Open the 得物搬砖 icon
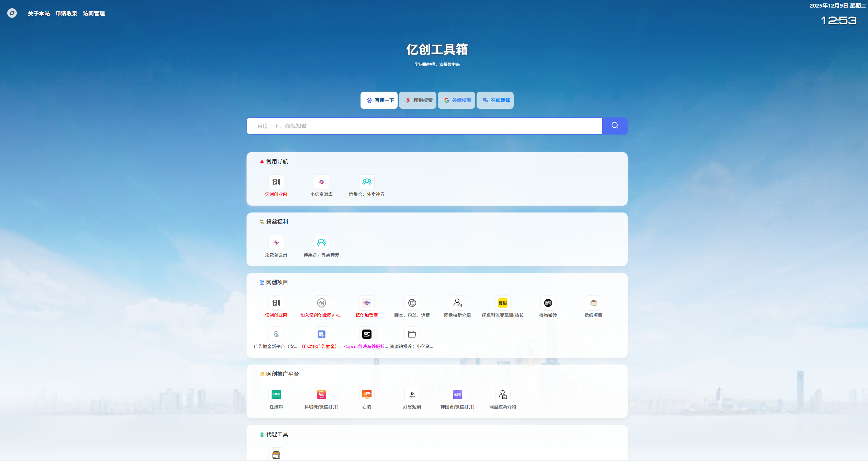The image size is (868, 461). click(548, 303)
